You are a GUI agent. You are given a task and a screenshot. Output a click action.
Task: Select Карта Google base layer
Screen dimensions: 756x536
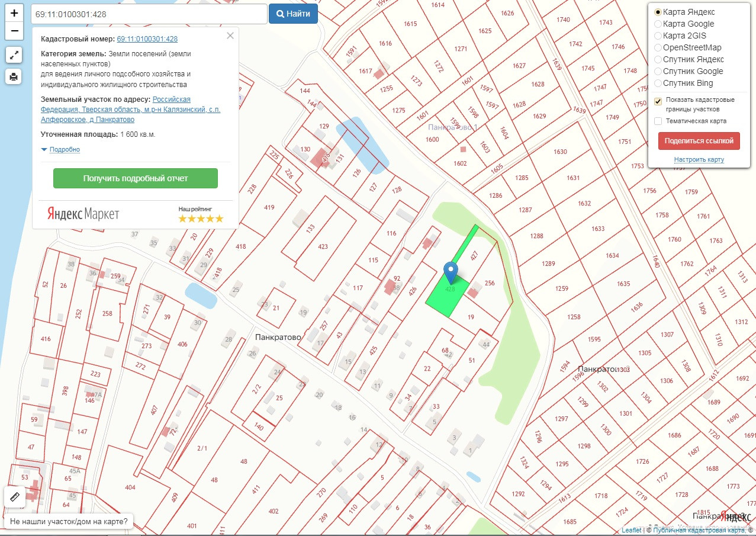658,24
